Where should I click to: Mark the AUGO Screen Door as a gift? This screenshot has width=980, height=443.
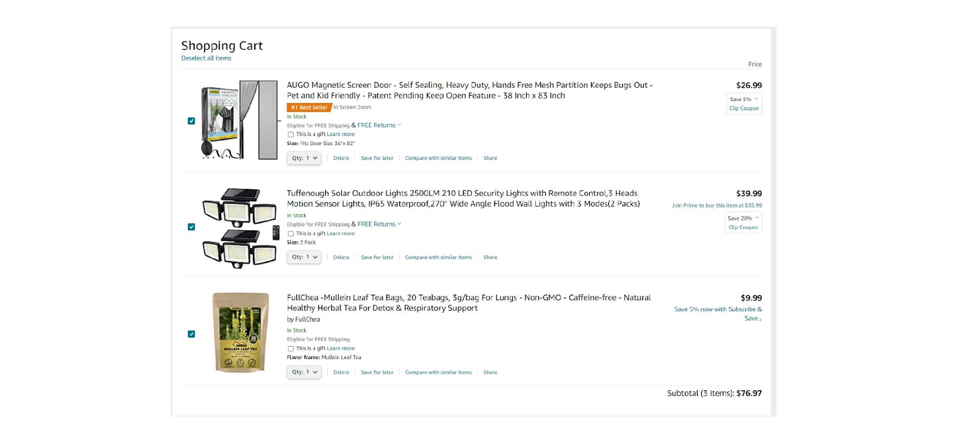(x=291, y=134)
